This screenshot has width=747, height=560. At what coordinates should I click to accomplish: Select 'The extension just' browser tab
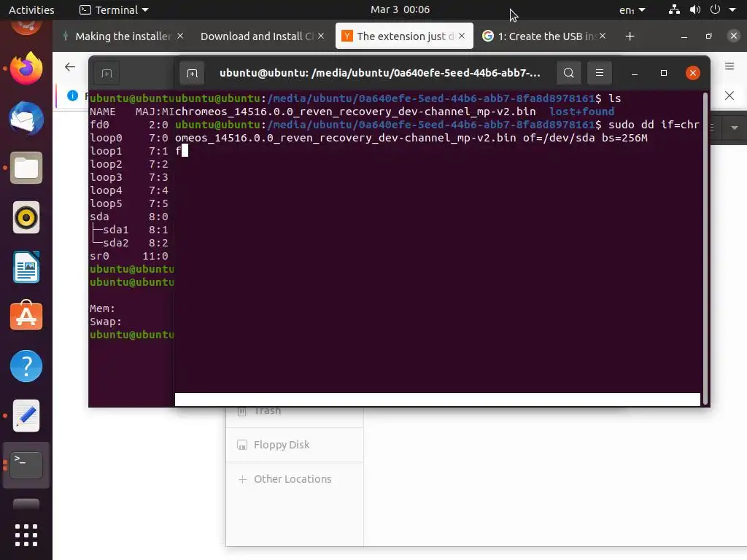[404, 36]
